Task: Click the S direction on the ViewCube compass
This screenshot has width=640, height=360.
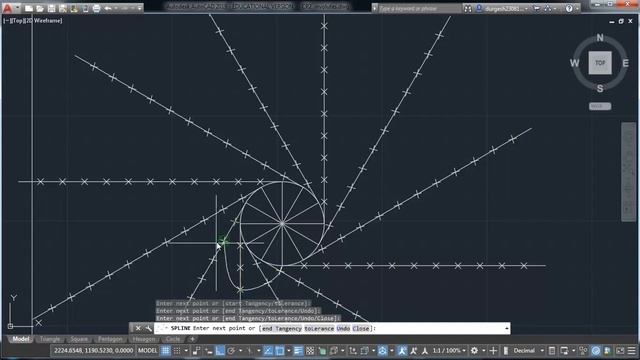Action: [600, 88]
